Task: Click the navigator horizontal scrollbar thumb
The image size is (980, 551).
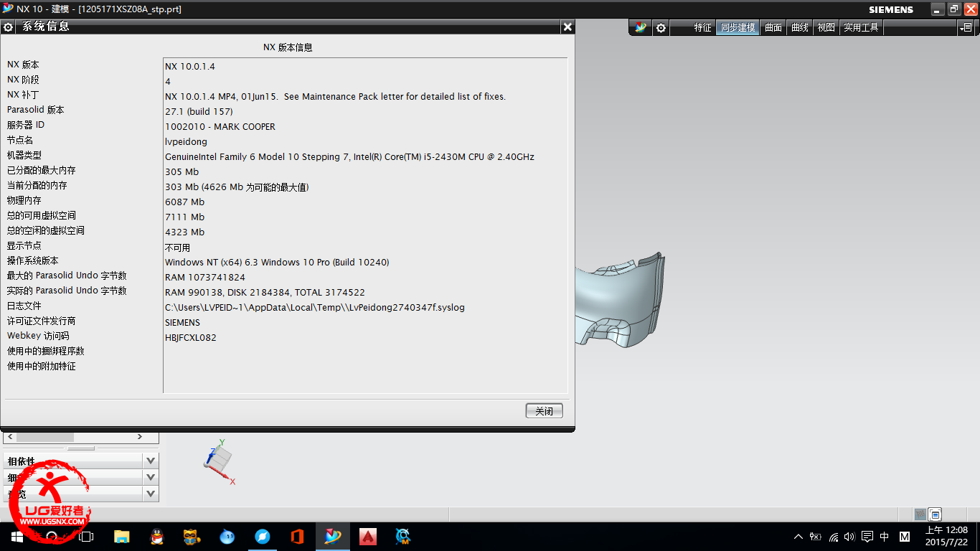Action: pyautogui.click(x=45, y=437)
